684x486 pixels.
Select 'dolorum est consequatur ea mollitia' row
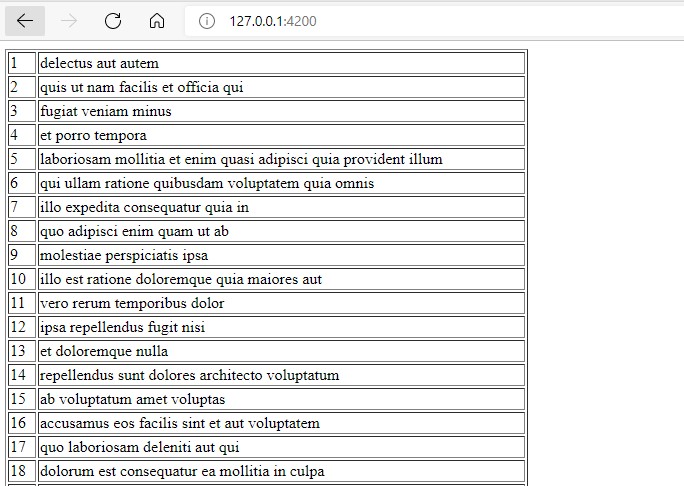tap(182, 471)
